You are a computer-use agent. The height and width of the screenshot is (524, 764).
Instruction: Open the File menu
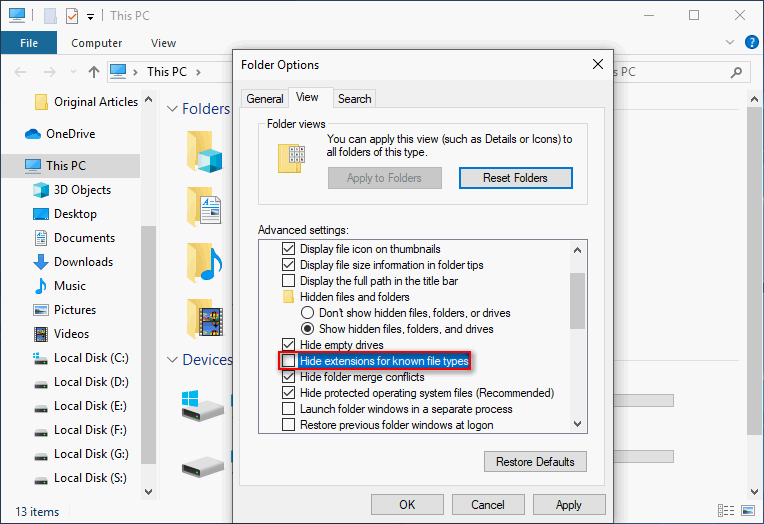point(29,43)
